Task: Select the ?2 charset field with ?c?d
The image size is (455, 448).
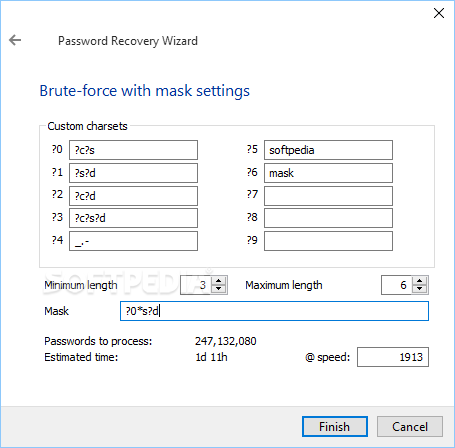Action: pyautogui.click(x=133, y=196)
